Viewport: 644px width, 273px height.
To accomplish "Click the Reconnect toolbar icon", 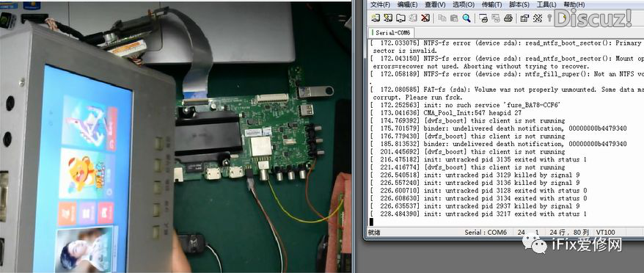I will coord(413,18).
